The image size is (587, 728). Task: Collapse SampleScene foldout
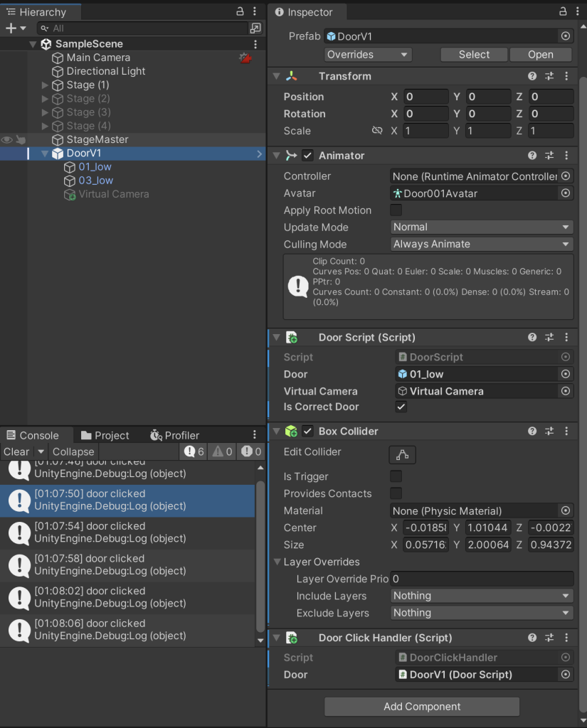33,45
